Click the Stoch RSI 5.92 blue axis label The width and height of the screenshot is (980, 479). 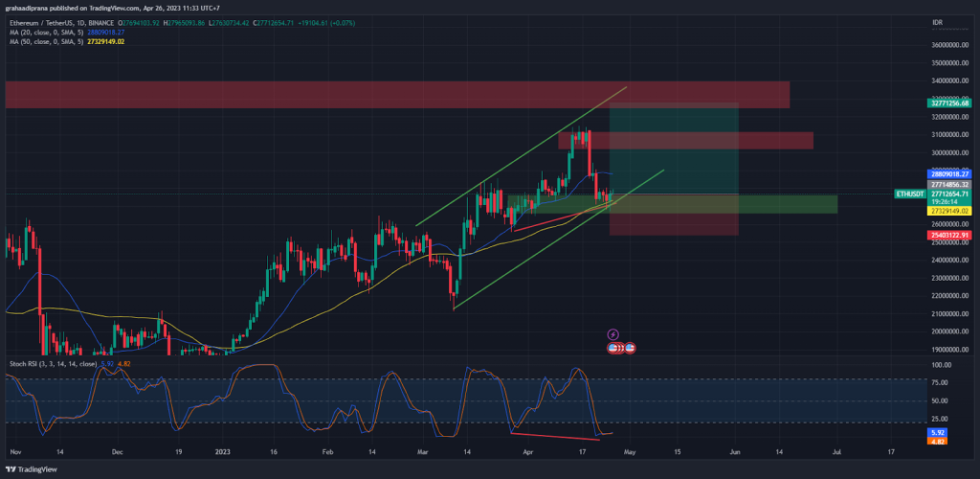938,432
